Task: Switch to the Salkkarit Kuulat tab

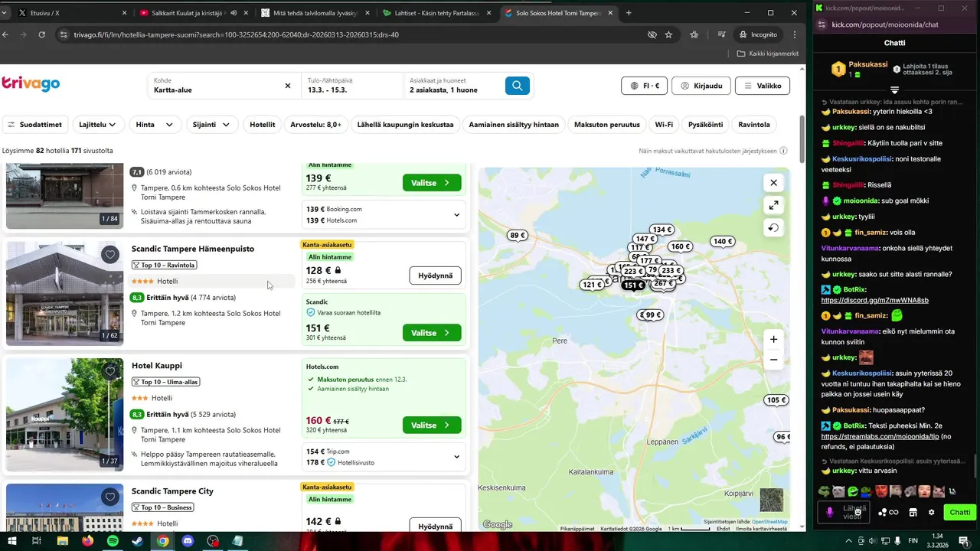Action: 191,13
